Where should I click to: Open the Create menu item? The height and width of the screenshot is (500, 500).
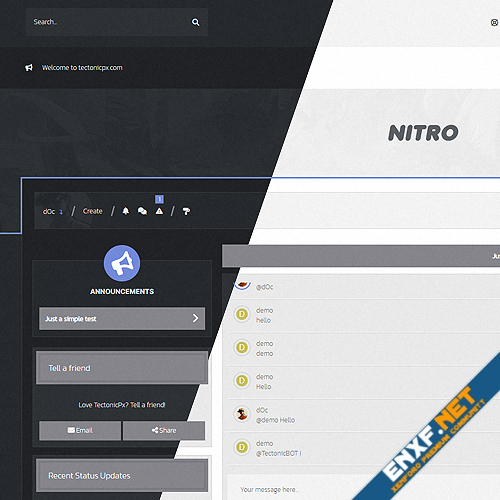tap(92, 211)
